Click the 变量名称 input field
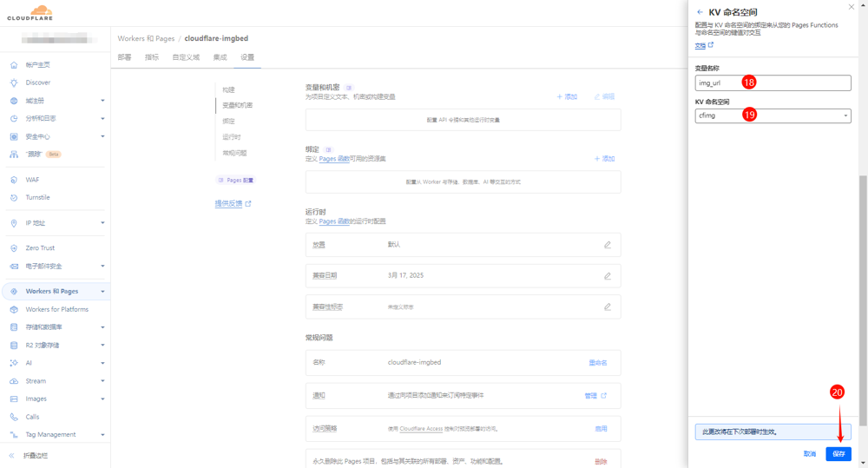Image resolution: width=868 pixels, height=468 pixels. tap(773, 83)
